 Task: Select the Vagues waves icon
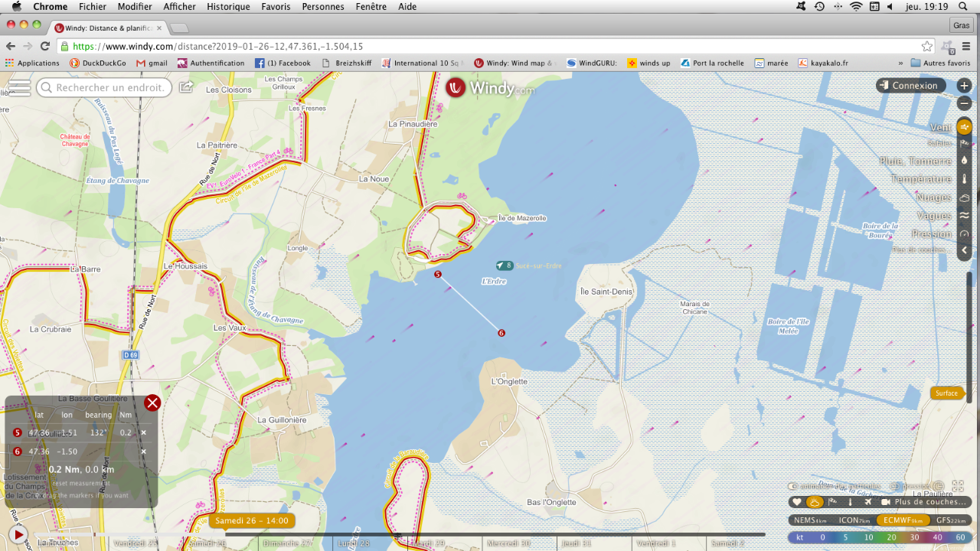pyautogui.click(x=965, y=216)
